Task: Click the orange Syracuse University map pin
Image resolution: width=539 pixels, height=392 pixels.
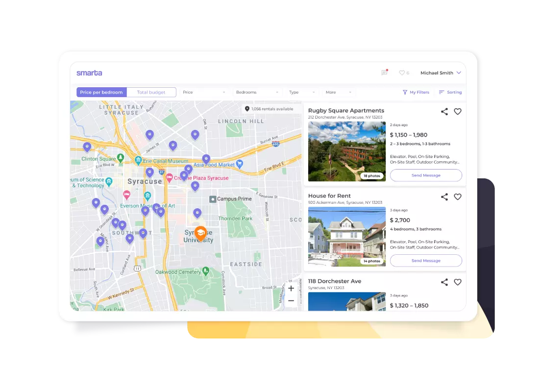Action: click(200, 233)
